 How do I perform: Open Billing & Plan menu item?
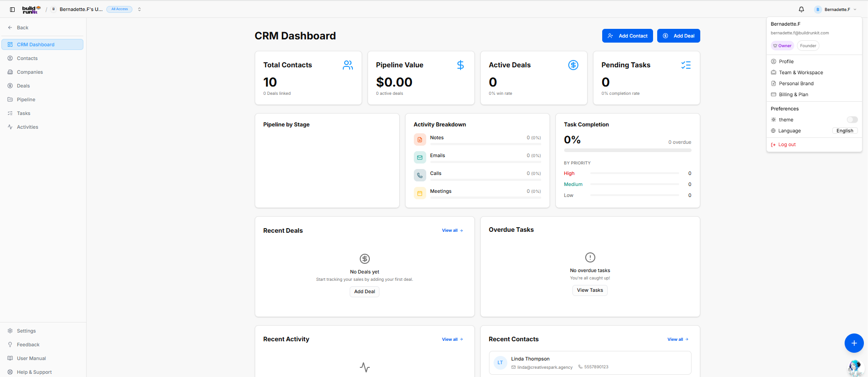[814, 94]
